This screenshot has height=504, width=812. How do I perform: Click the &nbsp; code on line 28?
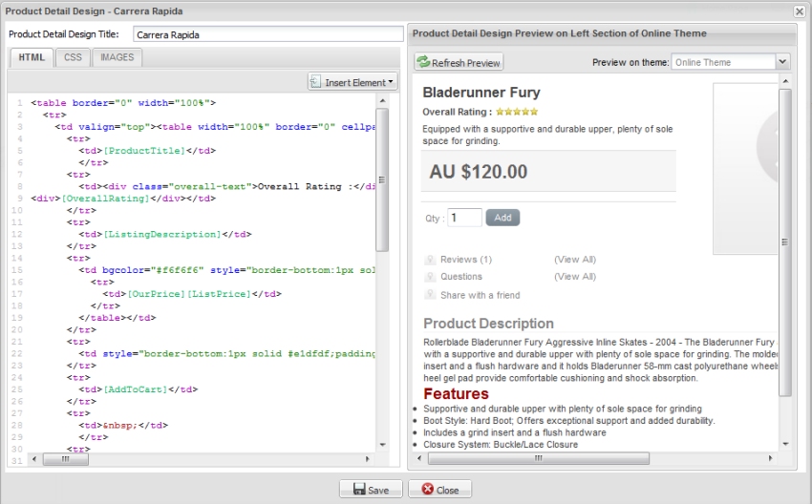coord(120,426)
